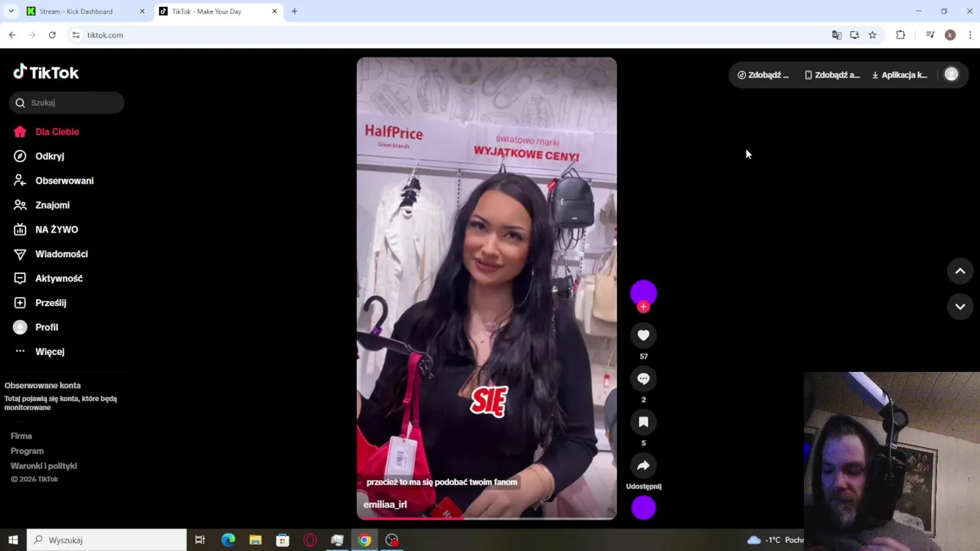
Task: Click install app icon in address bar
Action: (854, 35)
